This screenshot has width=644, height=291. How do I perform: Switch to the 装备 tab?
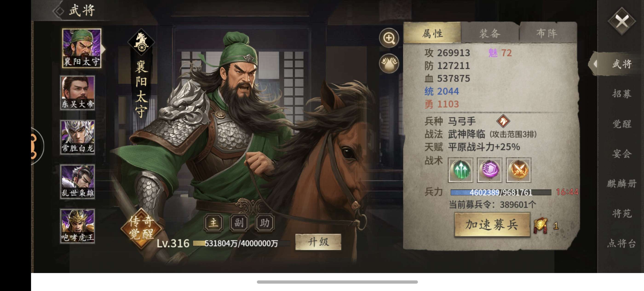click(x=490, y=33)
